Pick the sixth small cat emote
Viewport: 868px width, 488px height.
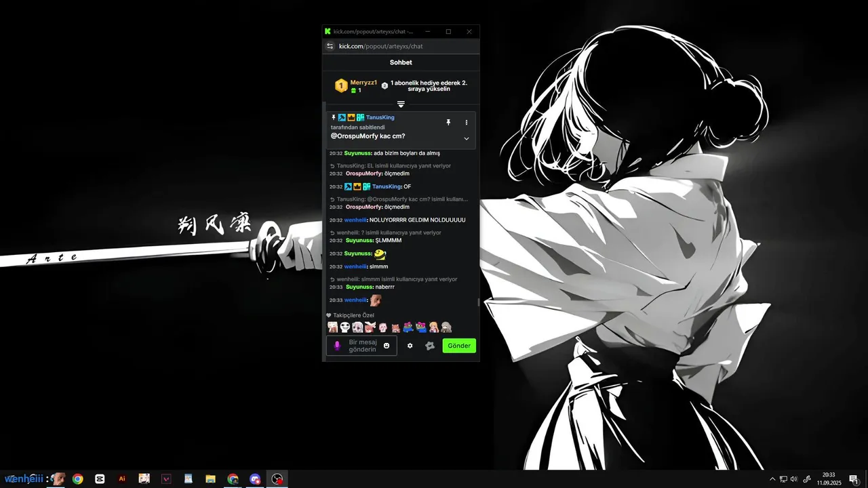coord(395,328)
